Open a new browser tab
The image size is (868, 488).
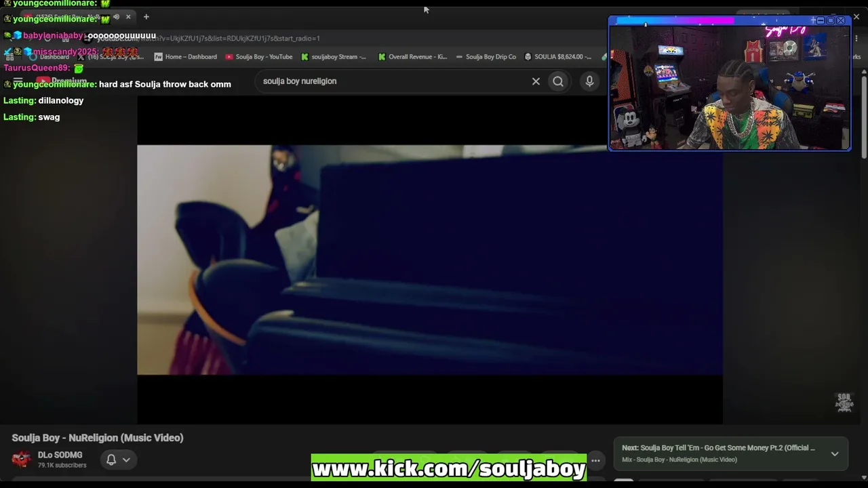[146, 17]
